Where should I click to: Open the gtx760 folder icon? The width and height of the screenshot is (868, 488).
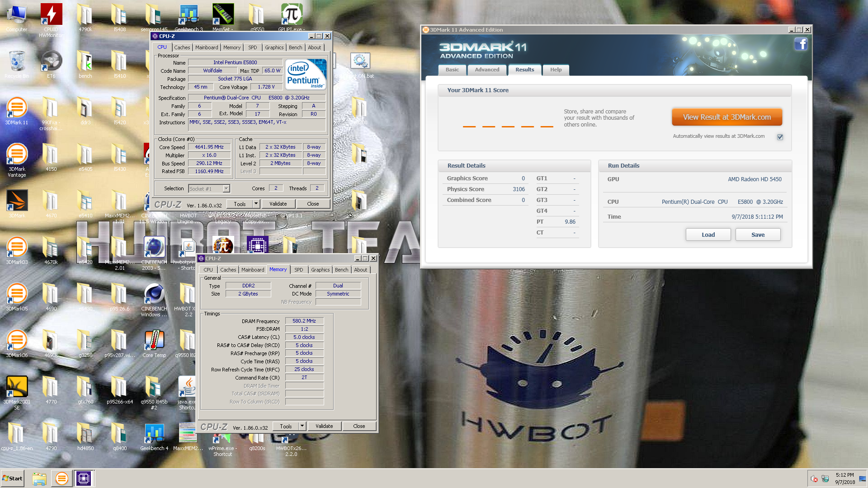85,390
